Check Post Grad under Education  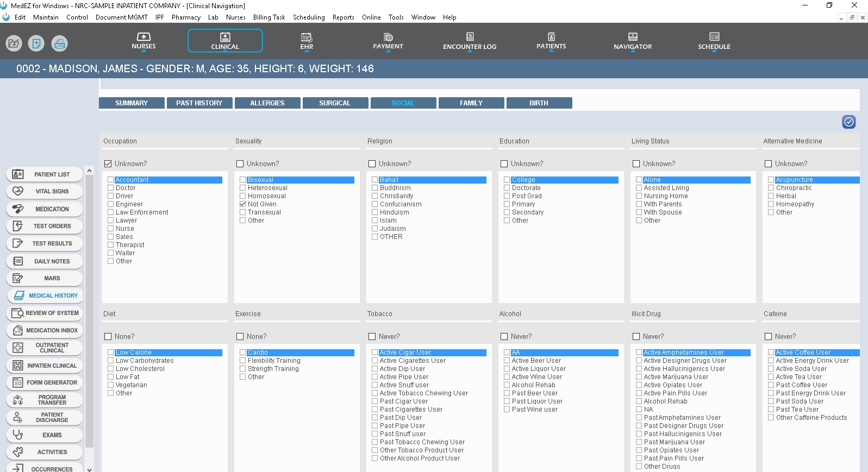click(507, 196)
